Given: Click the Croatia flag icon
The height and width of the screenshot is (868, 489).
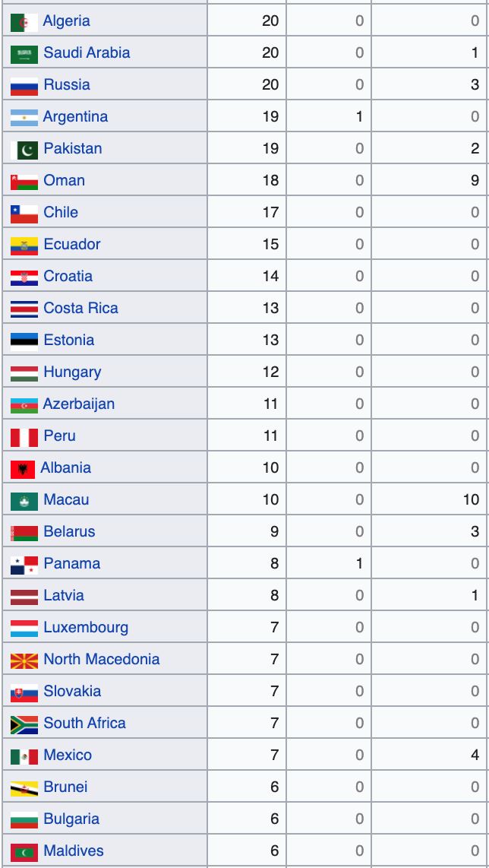Looking at the screenshot, I should tap(24, 277).
